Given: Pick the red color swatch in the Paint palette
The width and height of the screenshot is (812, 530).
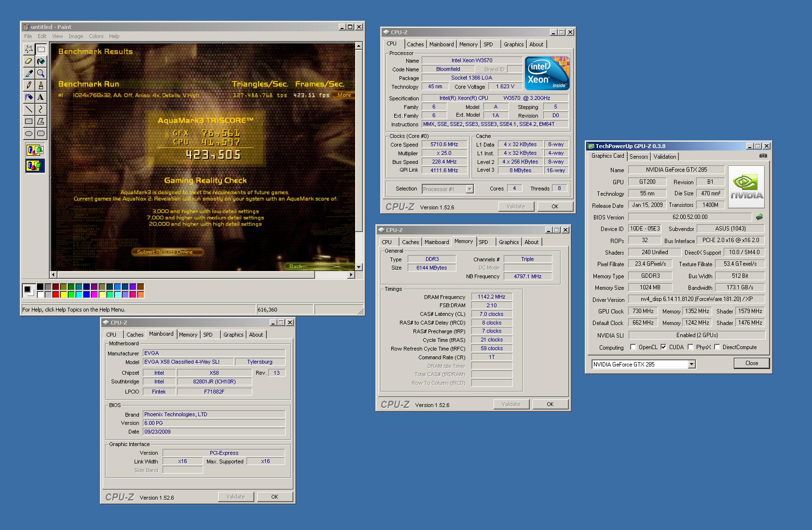Looking at the screenshot, I should pyautogui.click(x=56, y=295).
